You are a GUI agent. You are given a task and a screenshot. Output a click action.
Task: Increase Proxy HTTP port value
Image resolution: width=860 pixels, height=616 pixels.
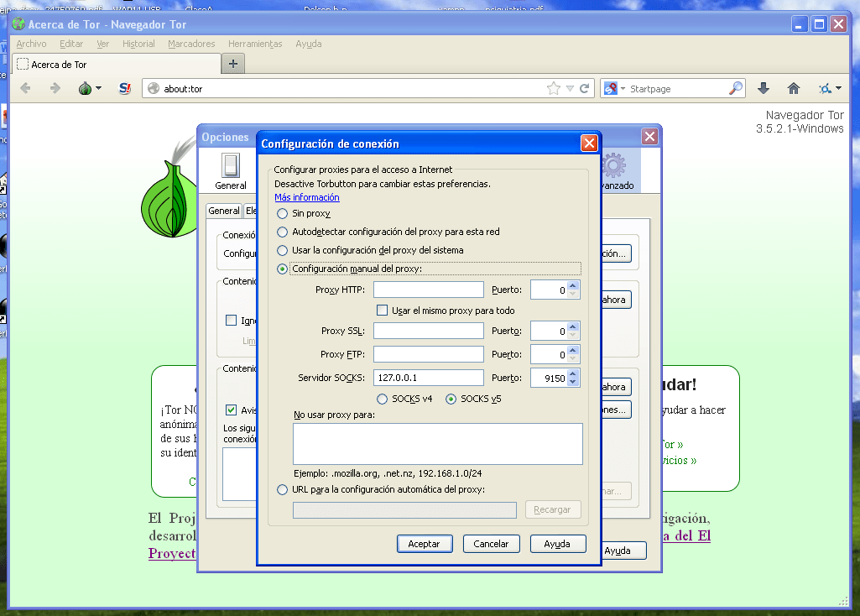pyautogui.click(x=573, y=285)
